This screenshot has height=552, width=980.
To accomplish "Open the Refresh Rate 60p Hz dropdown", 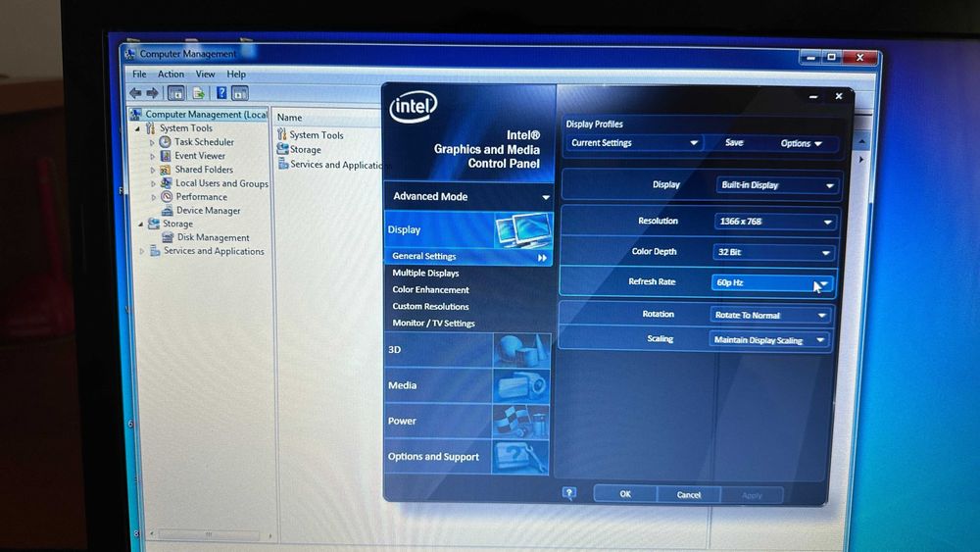I will pyautogui.click(x=771, y=282).
